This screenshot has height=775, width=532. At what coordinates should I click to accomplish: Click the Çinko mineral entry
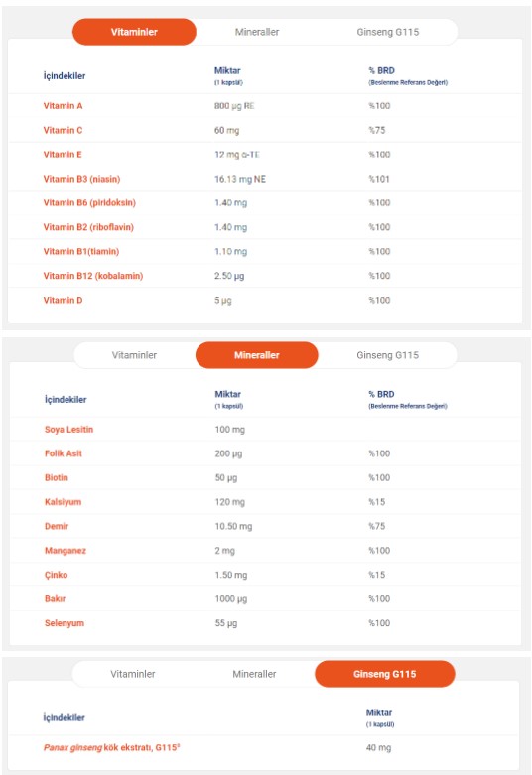point(56,575)
